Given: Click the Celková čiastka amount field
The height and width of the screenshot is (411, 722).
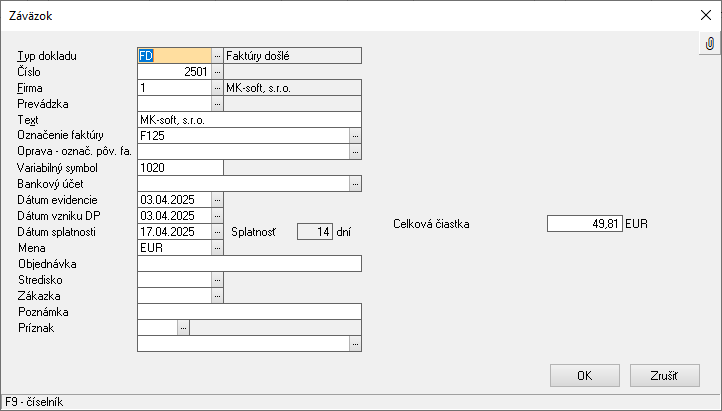Looking at the screenshot, I should pyautogui.click(x=584, y=224).
